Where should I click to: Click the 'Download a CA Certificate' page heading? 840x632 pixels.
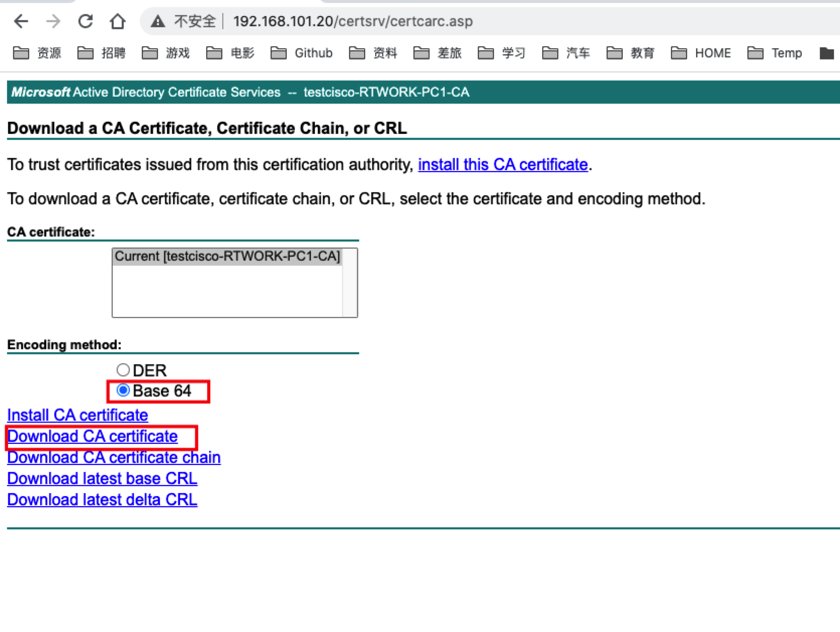(x=207, y=128)
